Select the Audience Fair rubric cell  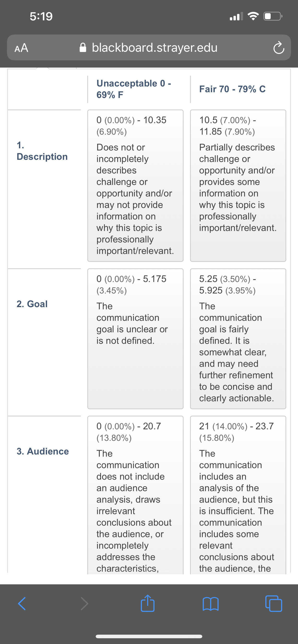tap(238, 495)
